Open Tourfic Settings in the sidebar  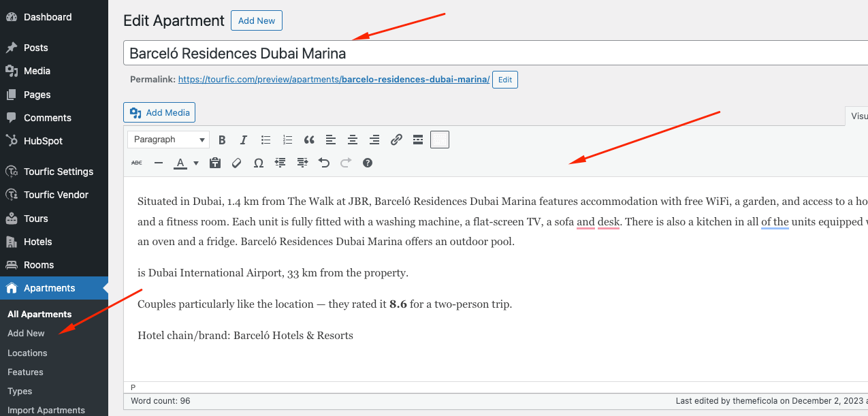point(58,172)
